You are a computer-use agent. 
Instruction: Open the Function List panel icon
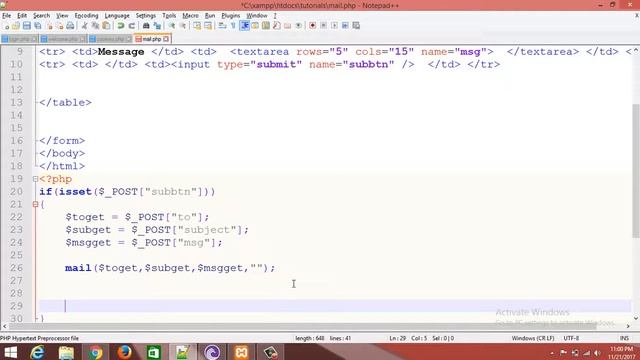coord(276,26)
